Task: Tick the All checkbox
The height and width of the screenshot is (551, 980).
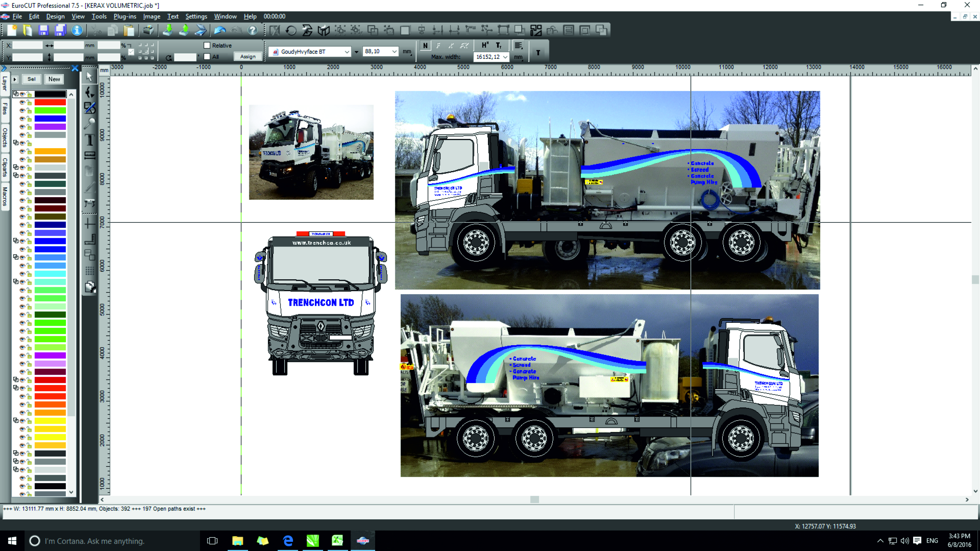Action: coord(207,56)
